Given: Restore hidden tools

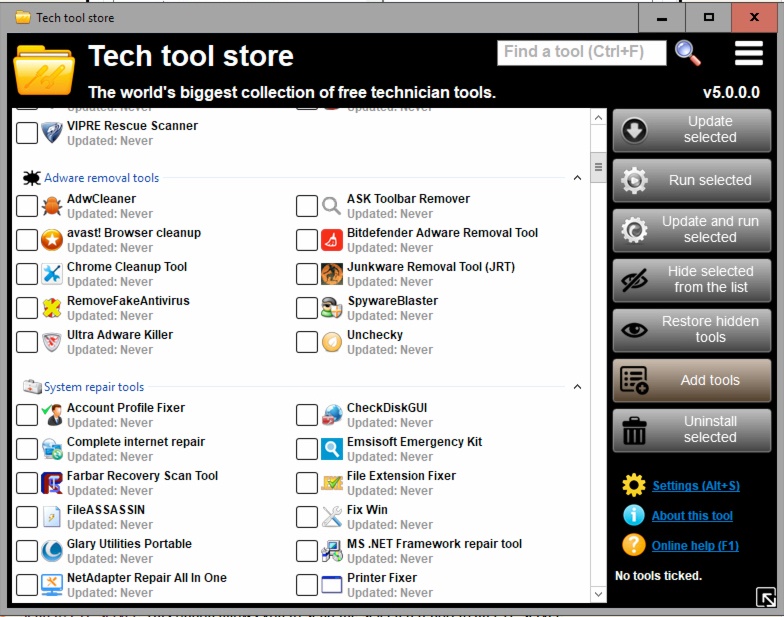Looking at the screenshot, I should (x=692, y=330).
